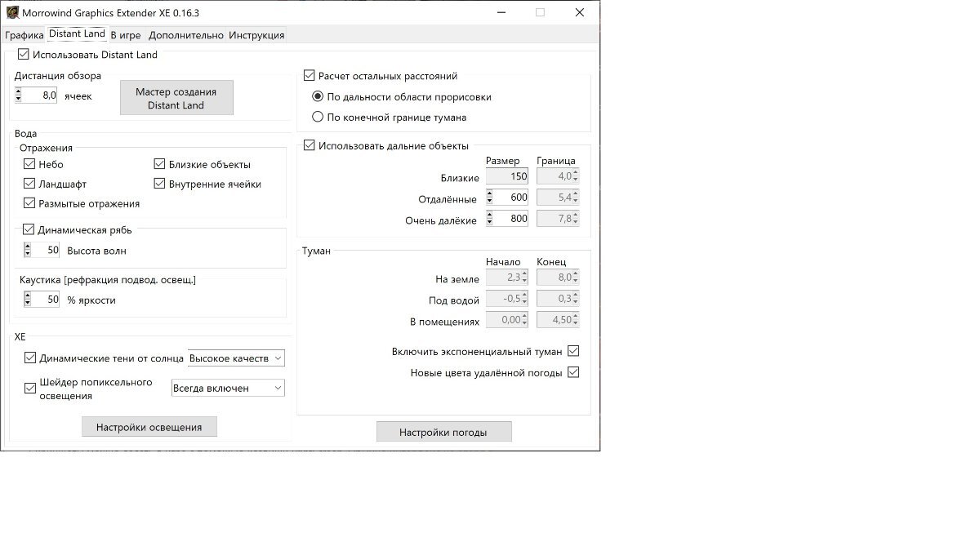Image resolution: width=980 pixels, height=551 pixels.
Task: Click the Отдалённые size field 600
Action: click(511, 197)
